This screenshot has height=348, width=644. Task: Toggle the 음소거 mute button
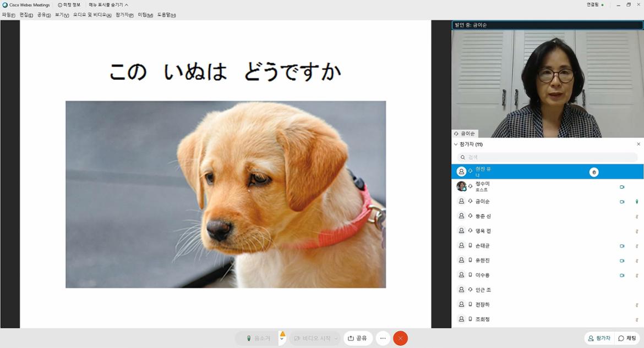[258, 339]
